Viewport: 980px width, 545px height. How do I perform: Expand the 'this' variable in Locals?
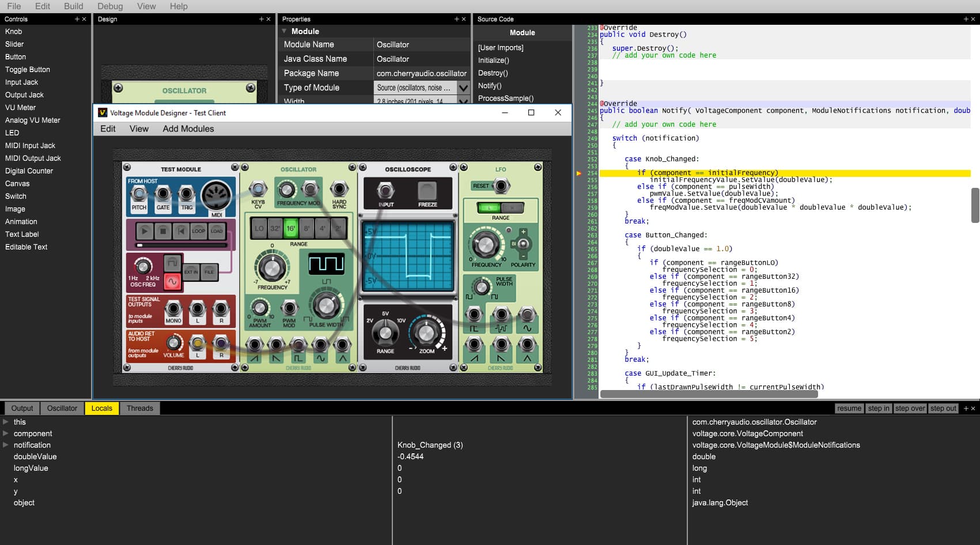pos(6,422)
